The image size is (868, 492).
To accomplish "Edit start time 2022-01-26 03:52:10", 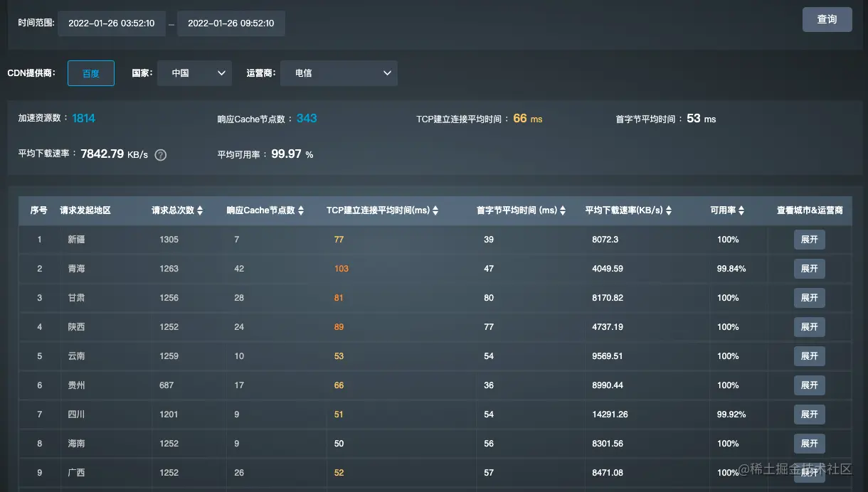I will coord(112,23).
